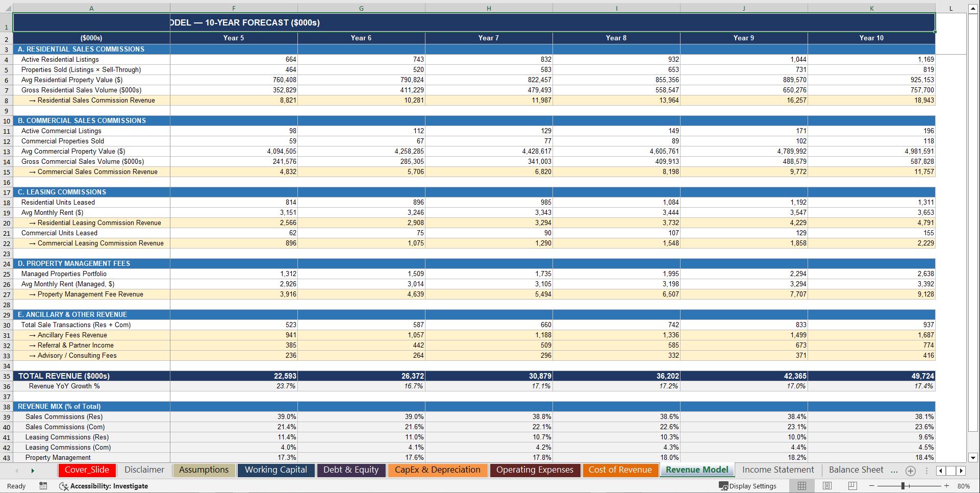
Task: Click the previous-sheet navigation arrow
Action: coord(17,471)
